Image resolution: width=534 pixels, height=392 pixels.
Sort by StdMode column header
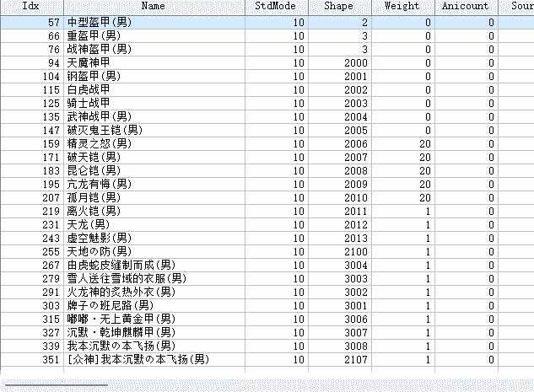coord(276,7)
